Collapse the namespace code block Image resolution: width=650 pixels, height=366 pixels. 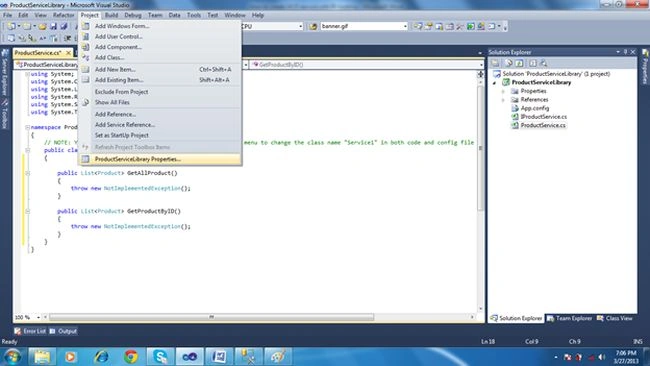point(27,127)
